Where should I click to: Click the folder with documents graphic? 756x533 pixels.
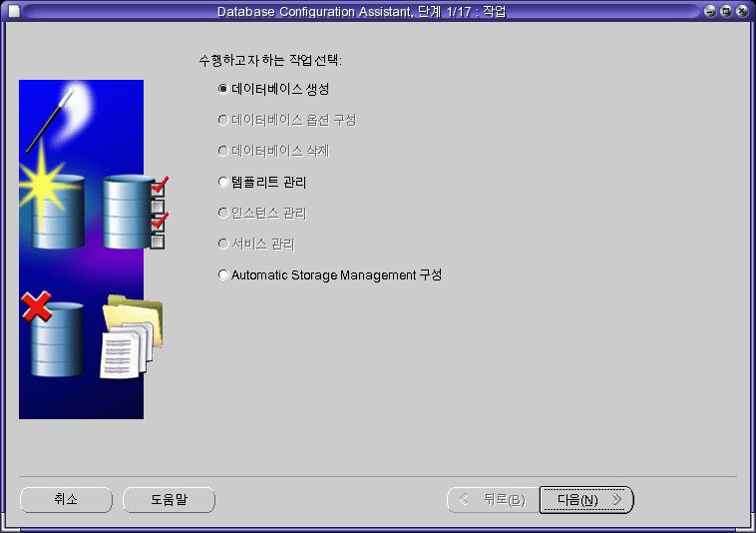131,337
